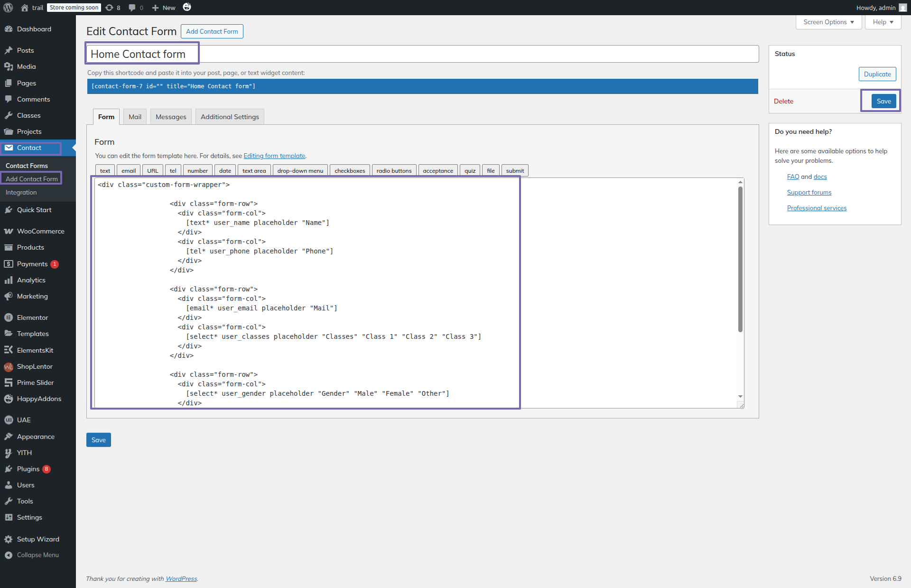Click the WordPress logo icon
This screenshot has width=911, height=588.
click(x=8, y=8)
